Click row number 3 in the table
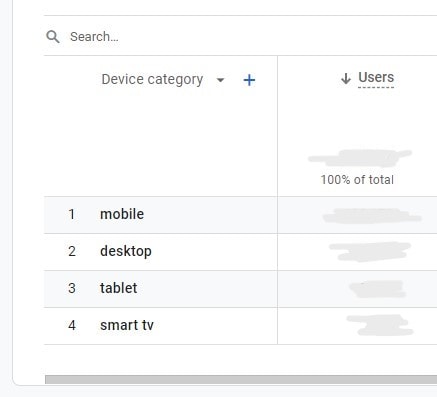Image resolution: width=437 pixels, height=397 pixels. 72,288
